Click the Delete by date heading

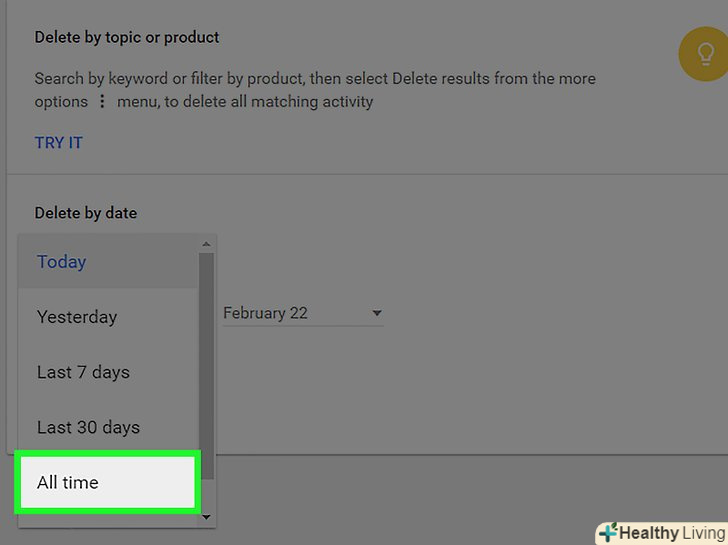click(x=86, y=213)
